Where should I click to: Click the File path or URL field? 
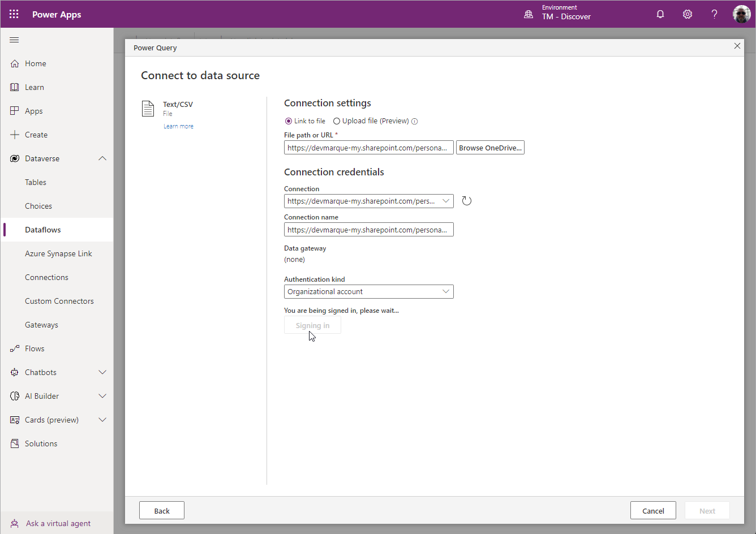369,148
